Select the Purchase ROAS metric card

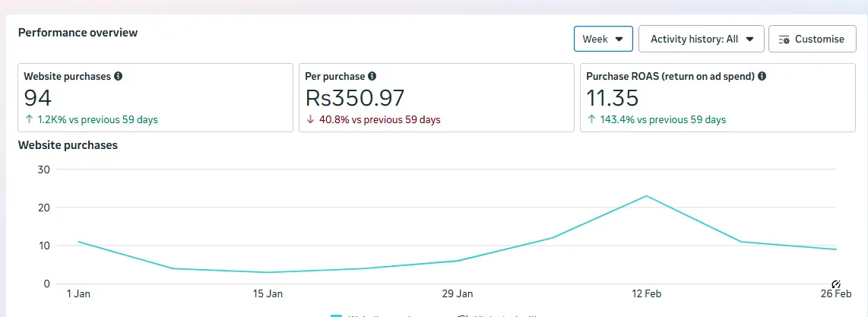click(718, 98)
